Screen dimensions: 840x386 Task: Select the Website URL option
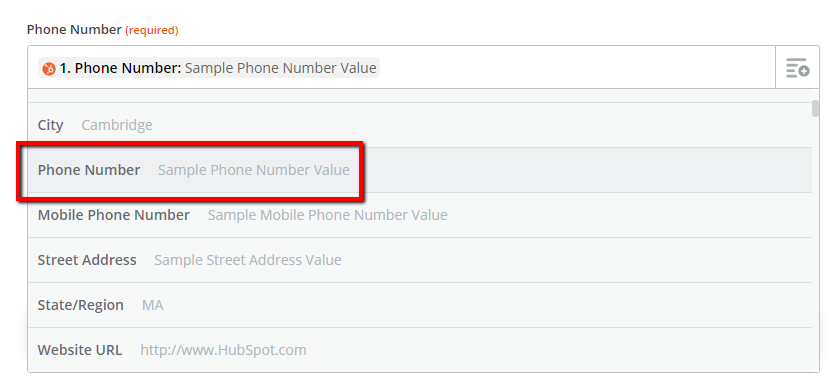coord(420,350)
